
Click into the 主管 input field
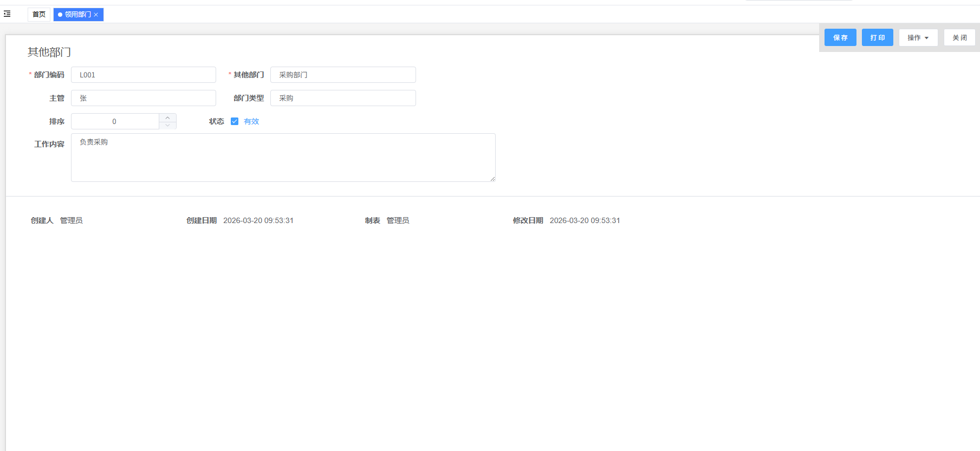point(143,98)
